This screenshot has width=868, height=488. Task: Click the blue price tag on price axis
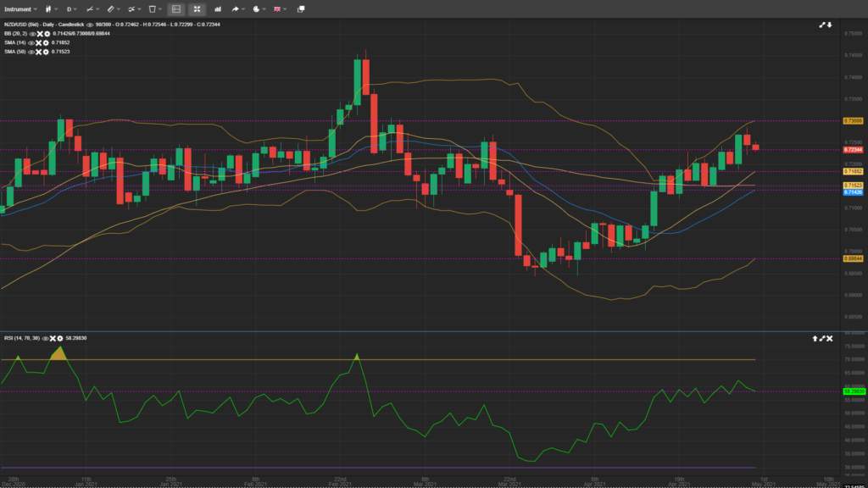853,192
